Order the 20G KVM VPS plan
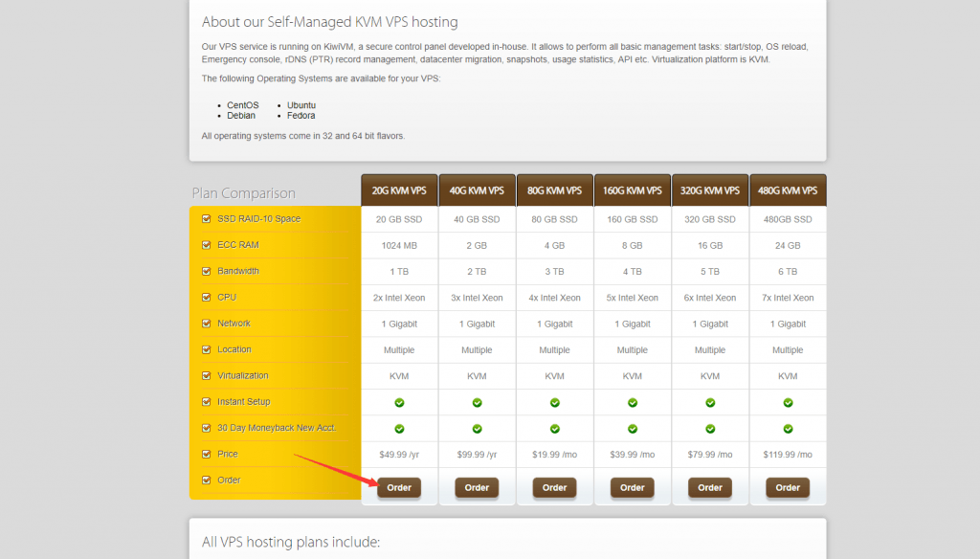This screenshot has height=559, width=980. (x=399, y=487)
